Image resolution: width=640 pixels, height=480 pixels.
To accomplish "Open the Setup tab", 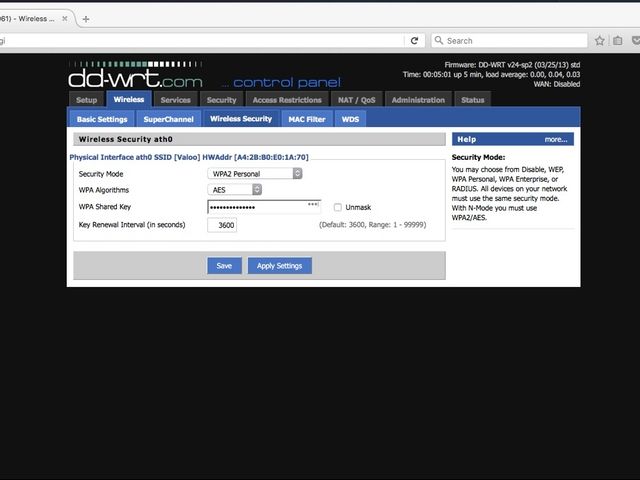I will (x=87, y=100).
